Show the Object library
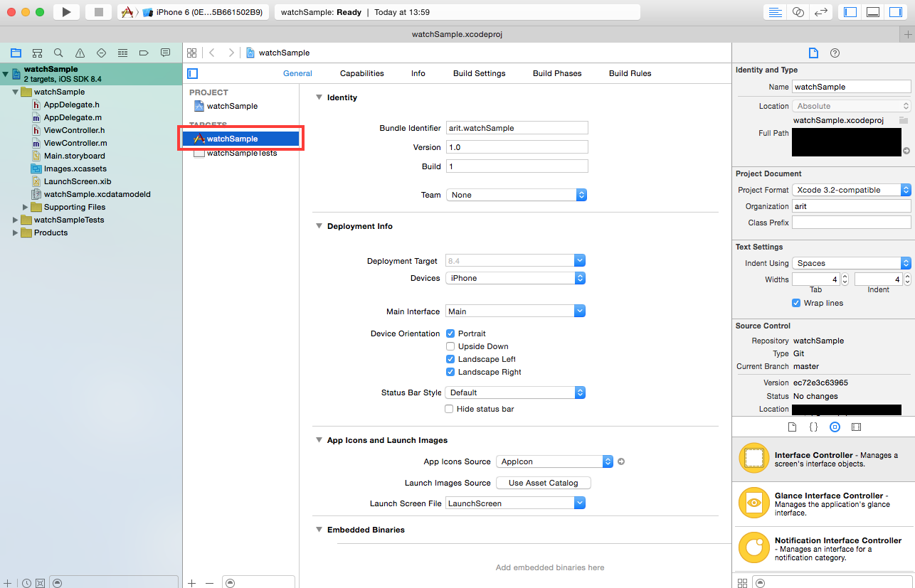 (835, 427)
